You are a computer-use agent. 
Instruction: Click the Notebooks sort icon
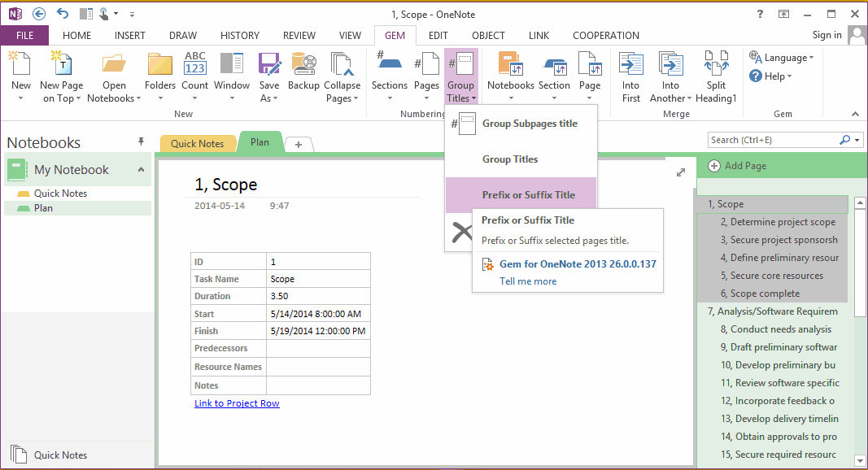(510, 63)
